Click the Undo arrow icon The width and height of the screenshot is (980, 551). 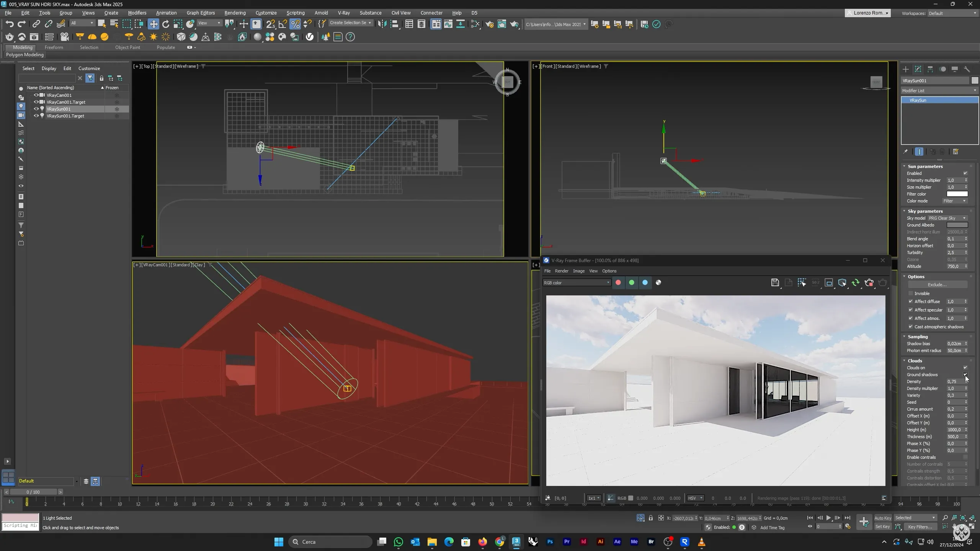click(x=10, y=24)
